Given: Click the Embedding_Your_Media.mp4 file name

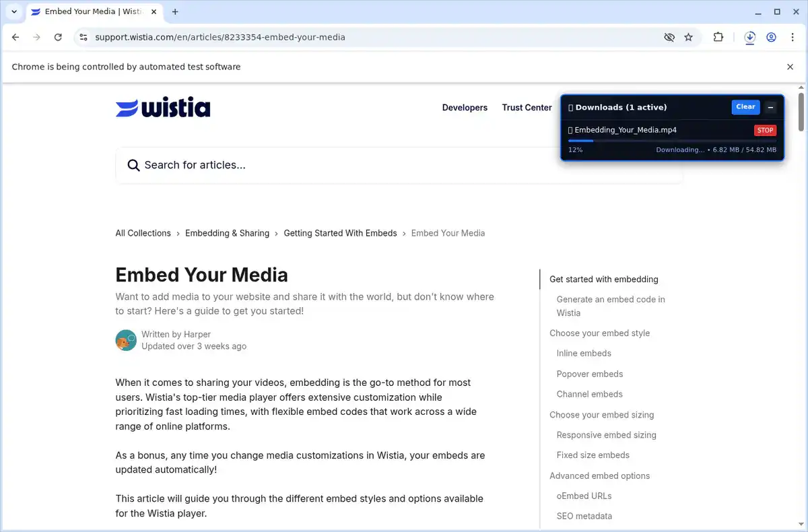Looking at the screenshot, I should click(x=626, y=130).
